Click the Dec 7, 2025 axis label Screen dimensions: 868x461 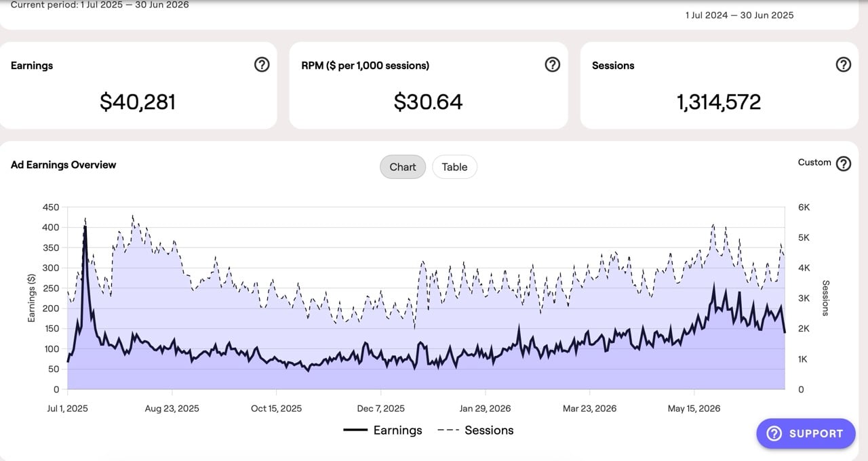[x=380, y=408]
